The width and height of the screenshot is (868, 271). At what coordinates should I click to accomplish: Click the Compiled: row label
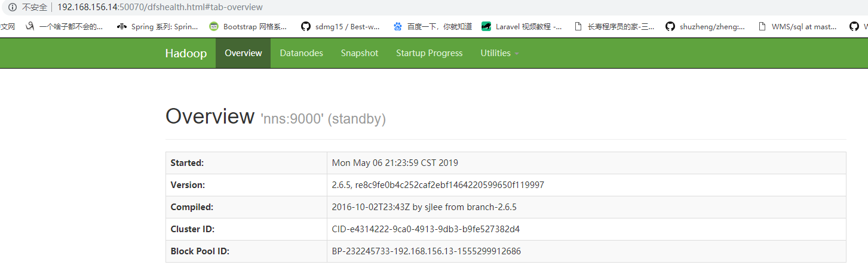tap(192, 207)
